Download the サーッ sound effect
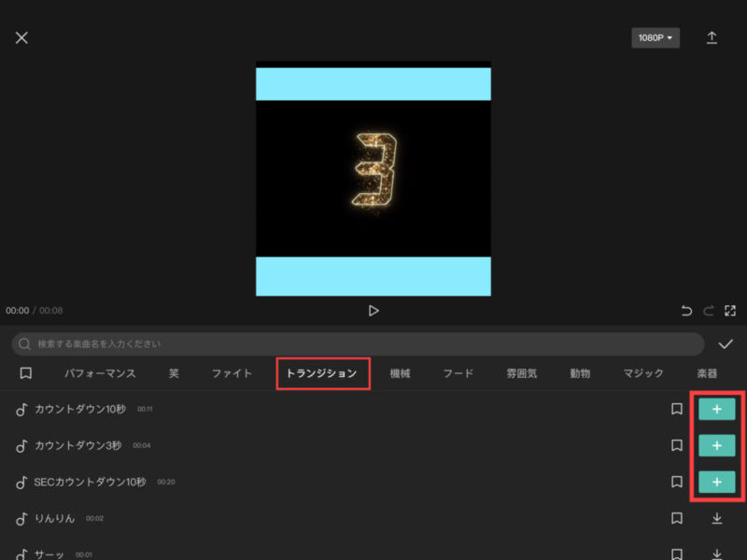This screenshot has width=747, height=560. coord(717,553)
